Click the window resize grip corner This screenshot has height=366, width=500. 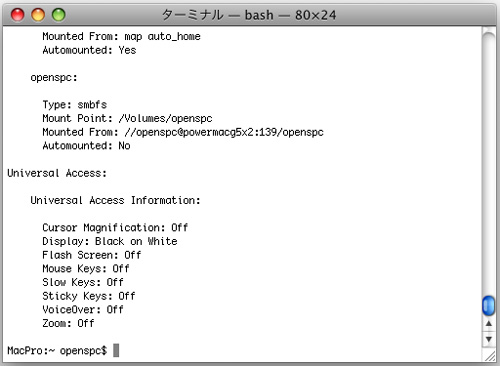pos(490,355)
